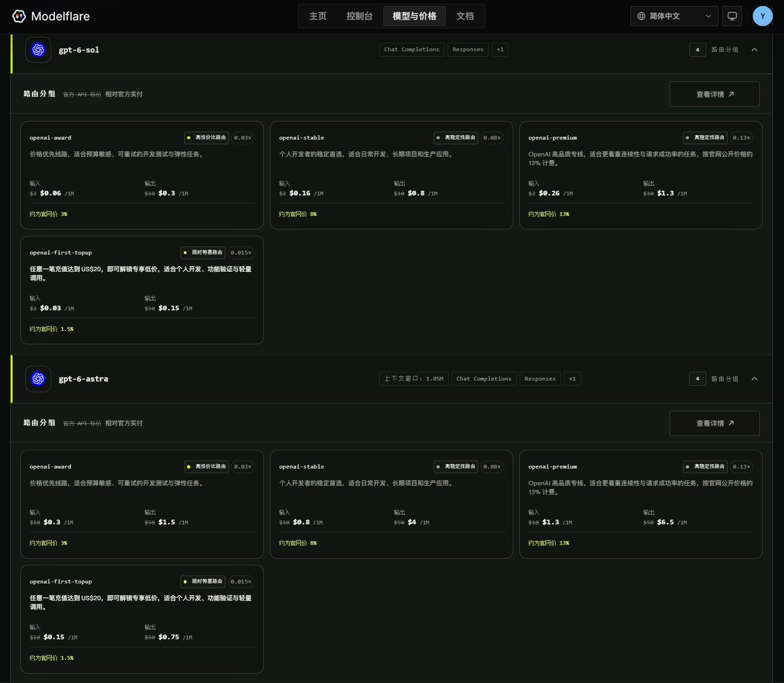Screen dimensions: 784x683
Task: Click 约为官网价 1.5% in gpt-6-sol first-topup
Action: point(52,329)
